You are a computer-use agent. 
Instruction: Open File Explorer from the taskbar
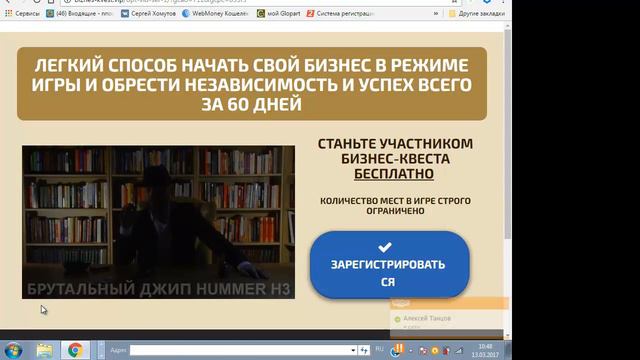[x=44, y=351]
